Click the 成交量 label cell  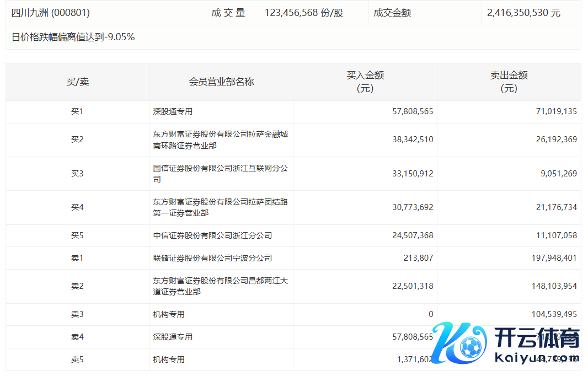click(228, 13)
